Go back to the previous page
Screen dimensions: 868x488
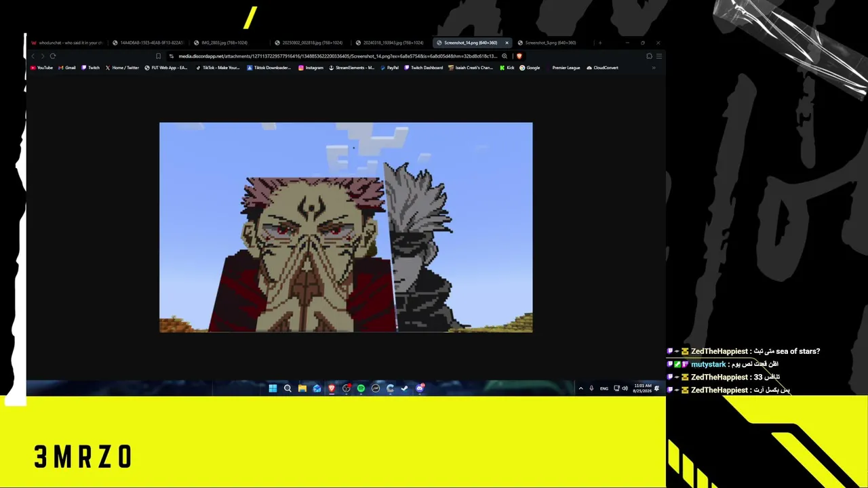[x=33, y=56]
